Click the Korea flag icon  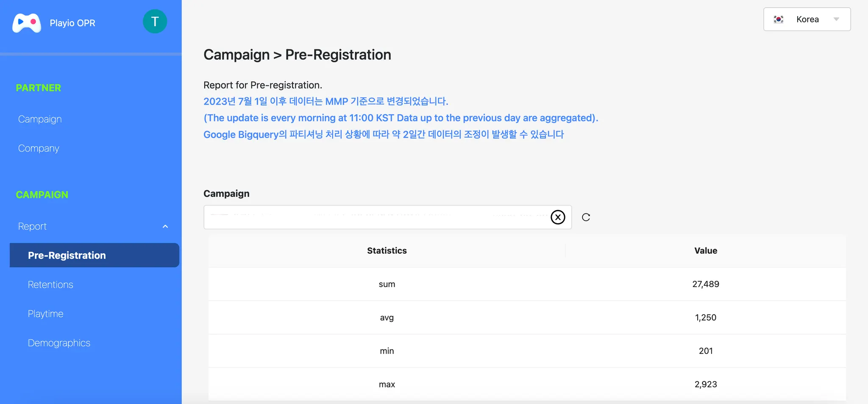779,19
